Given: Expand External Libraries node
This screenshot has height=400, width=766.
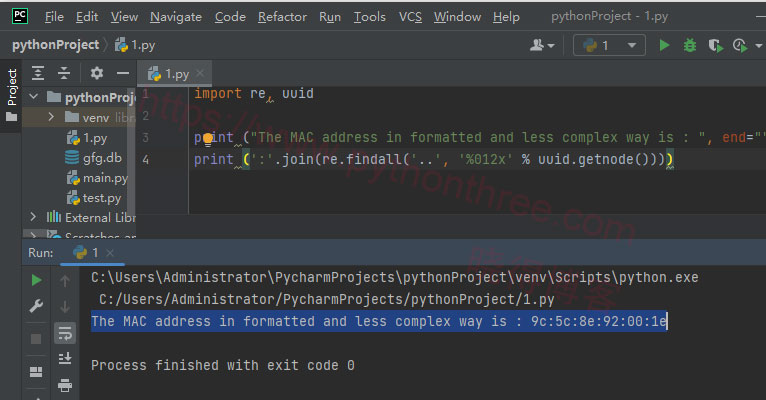Looking at the screenshot, I should [33, 217].
